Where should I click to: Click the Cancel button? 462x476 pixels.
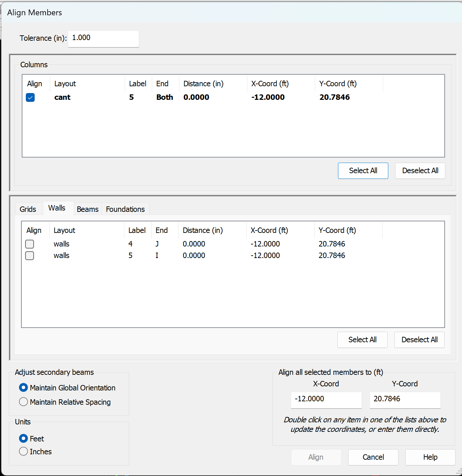coord(373,457)
